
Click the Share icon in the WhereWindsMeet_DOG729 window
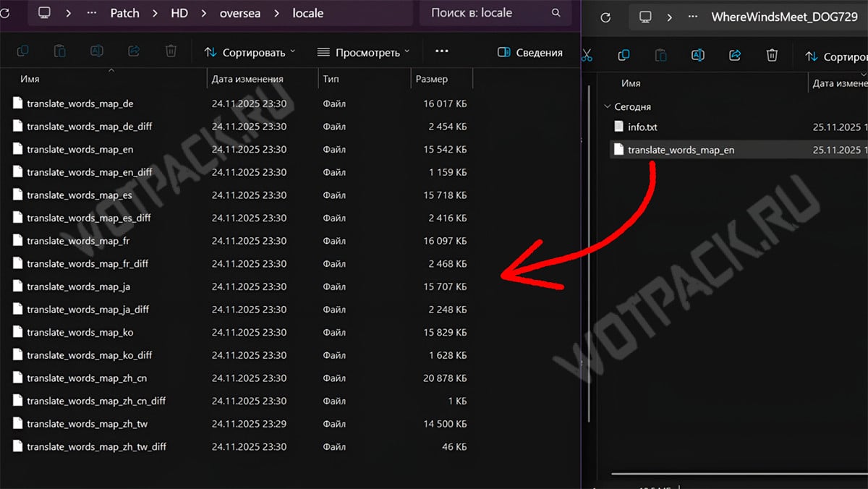click(x=735, y=55)
